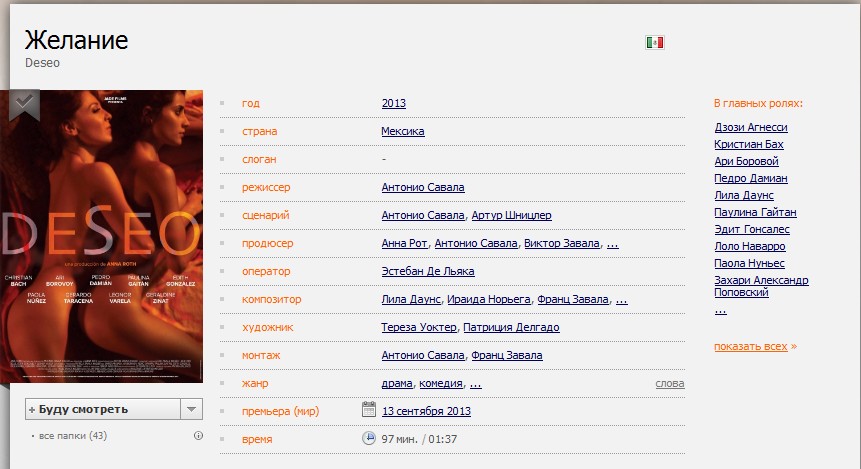This screenshot has height=469, width=861.
Task: Click the режиссер row label
Action: point(266,187)
